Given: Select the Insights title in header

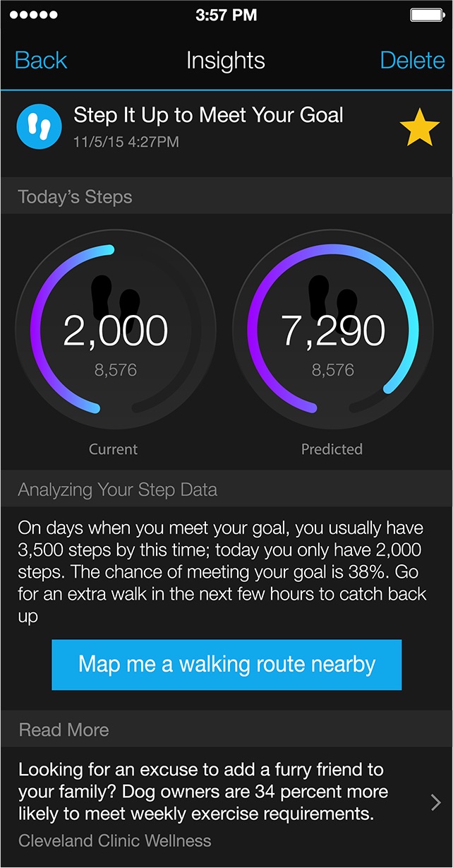Looking at the screenshot, I should click(x=226, y=61).
